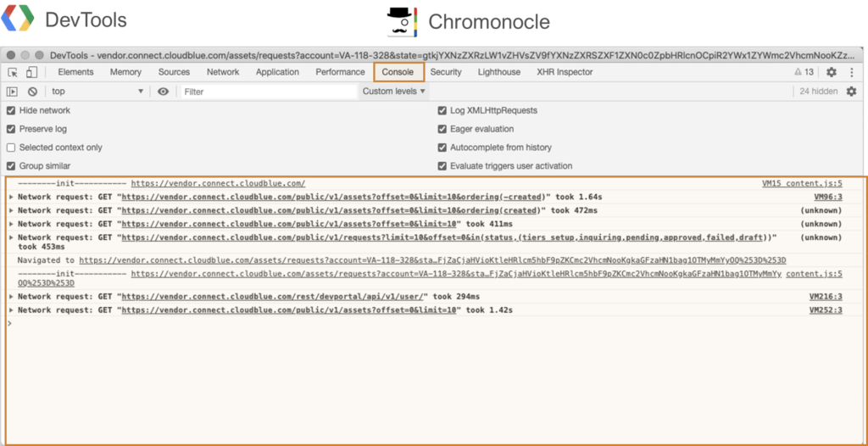The image size is (868, 446).
Task: Switch to the Sources tab
Action: [x=175, y=72]
